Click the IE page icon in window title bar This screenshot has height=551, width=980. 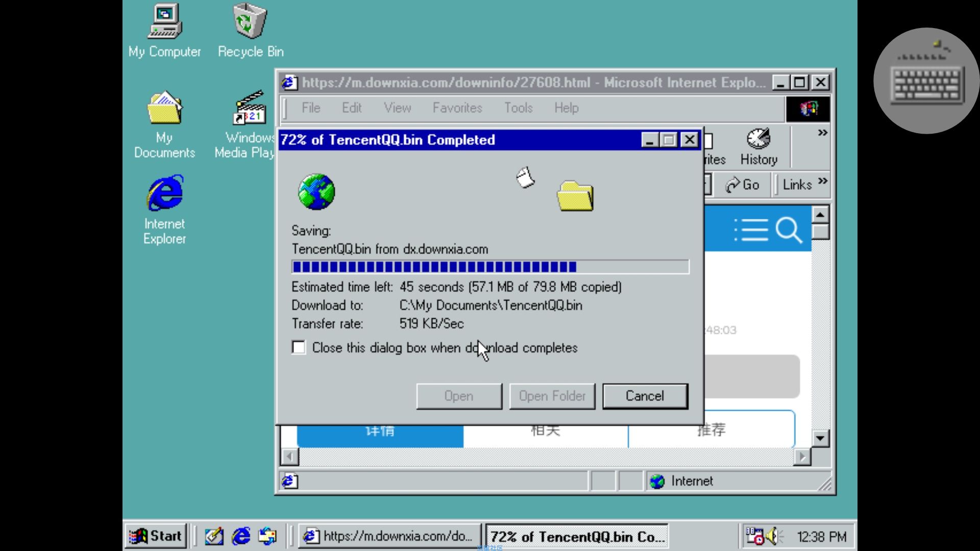pyautogui.click(x=289, y=83)
